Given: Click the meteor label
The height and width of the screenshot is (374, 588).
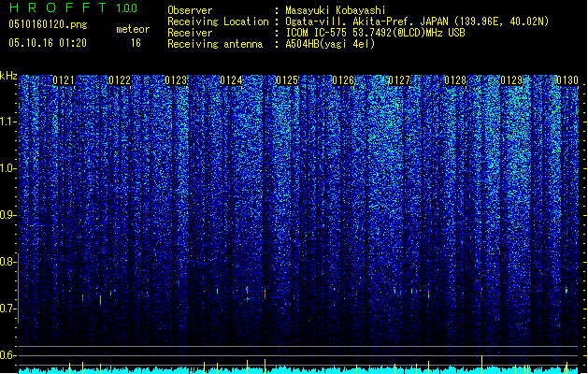Looking at the screenshot, I should [133, 29].
